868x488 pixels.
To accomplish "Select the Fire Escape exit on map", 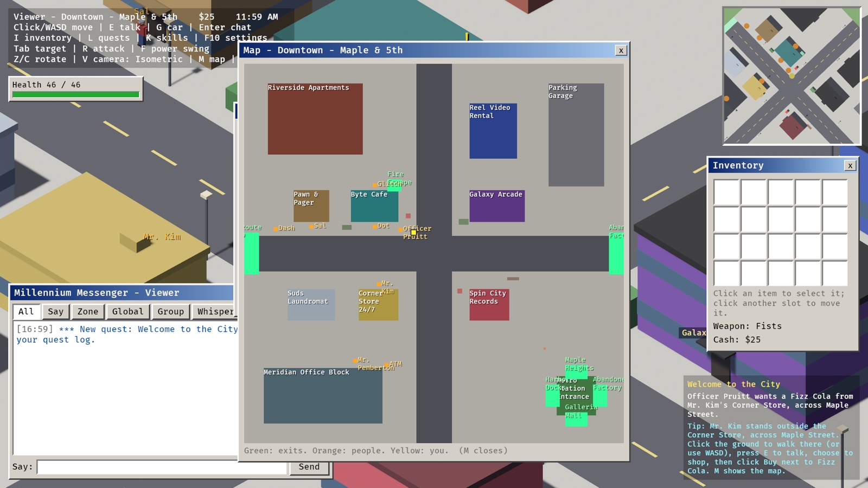I will coord(394,186).
